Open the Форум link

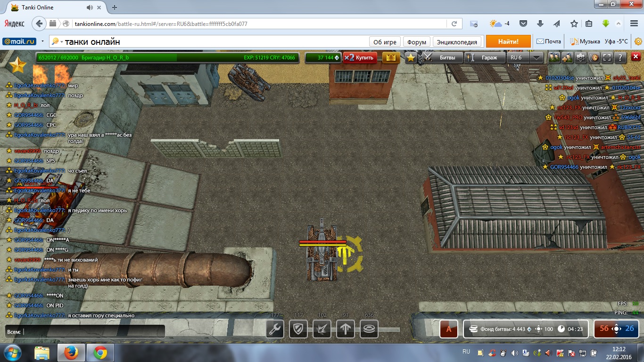coord(417,42)
